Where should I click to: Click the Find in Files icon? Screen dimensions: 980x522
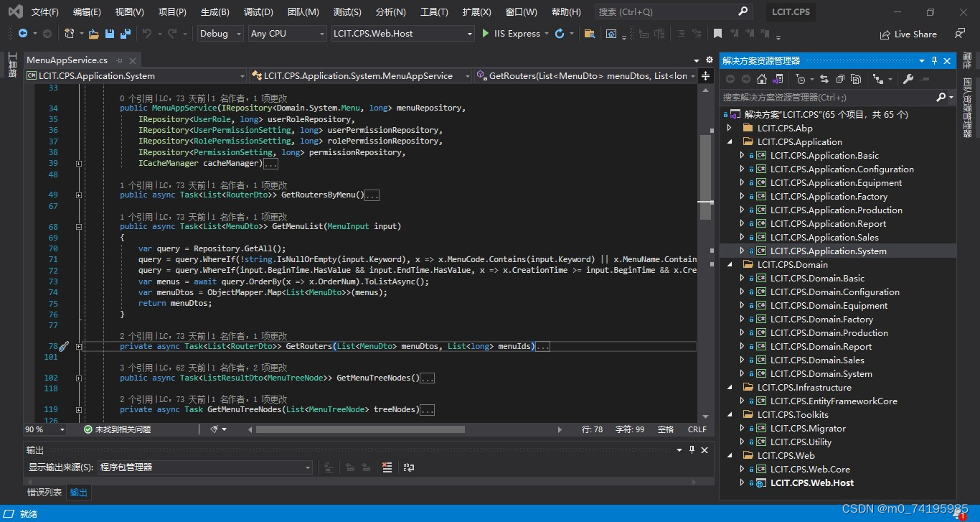589,34
